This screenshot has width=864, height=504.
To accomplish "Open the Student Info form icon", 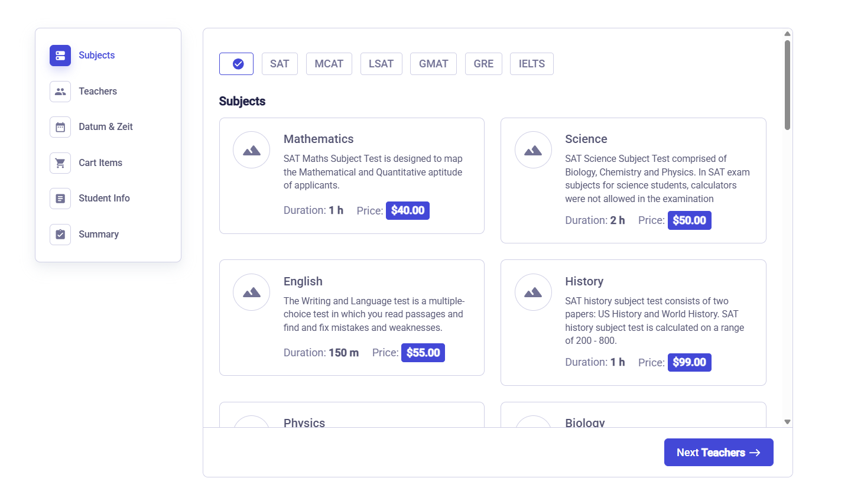I will pyautogui.click(x=60, y=199).
